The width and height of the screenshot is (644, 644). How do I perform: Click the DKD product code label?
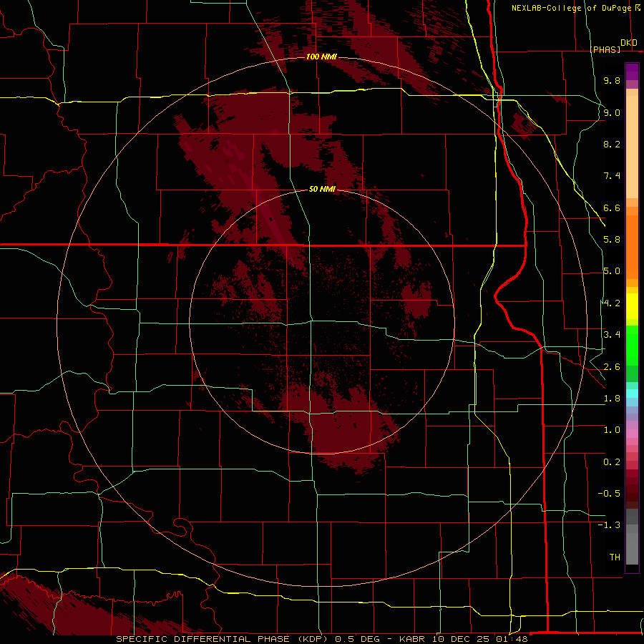click(629, 43)
